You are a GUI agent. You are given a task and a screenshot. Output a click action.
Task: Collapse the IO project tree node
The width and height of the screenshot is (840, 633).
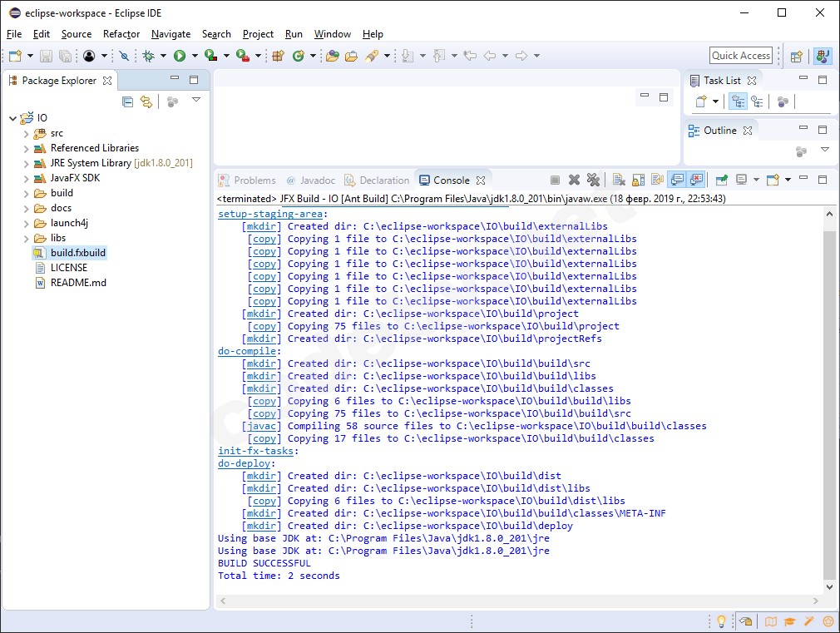tap(12, 118)
